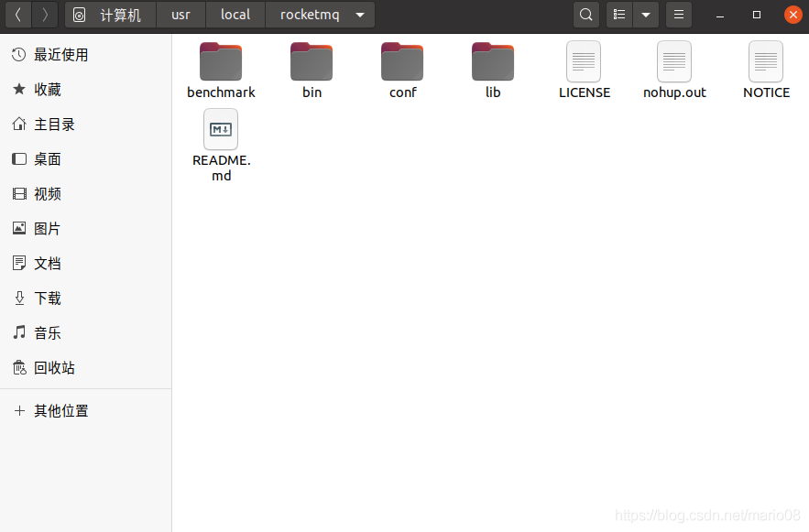
Task: Go forward with the right arrow button
Action: click(x=45, y=15)
